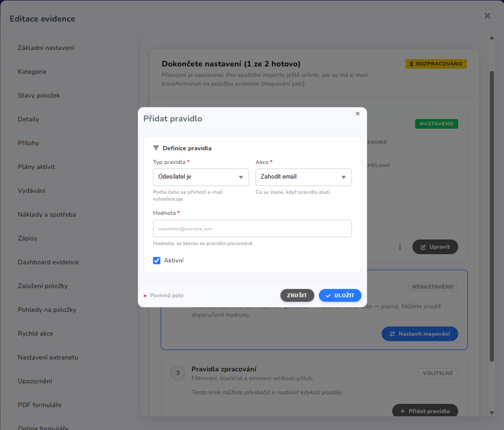Open Plány aktivit section
The image size is (504, 430).
click(x=37, y=167)
